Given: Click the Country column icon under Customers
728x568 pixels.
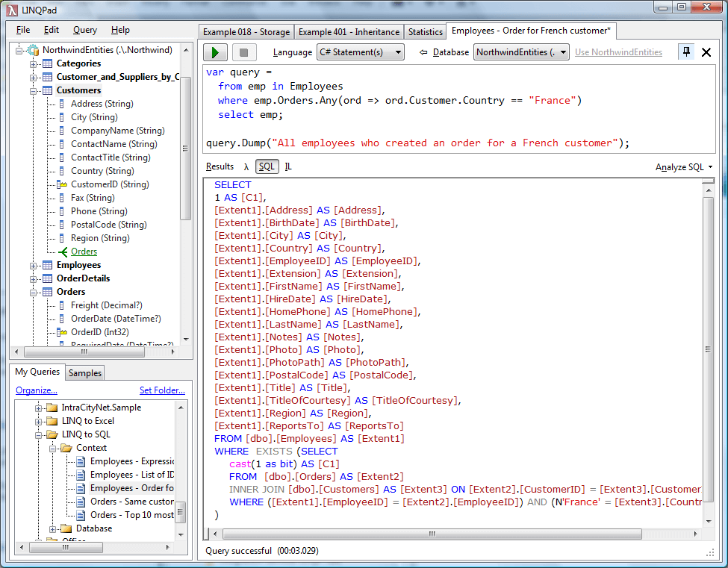Looking at the screenshot, I should 62,171.
